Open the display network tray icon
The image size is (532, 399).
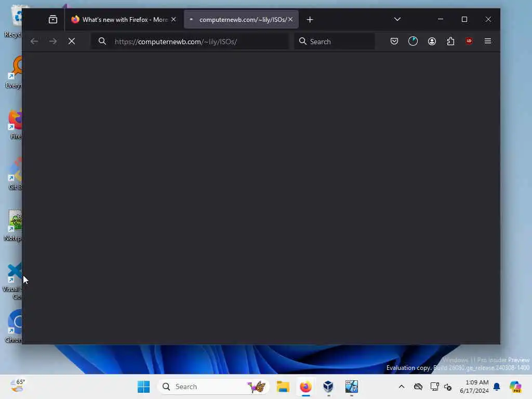coord(435,387)
